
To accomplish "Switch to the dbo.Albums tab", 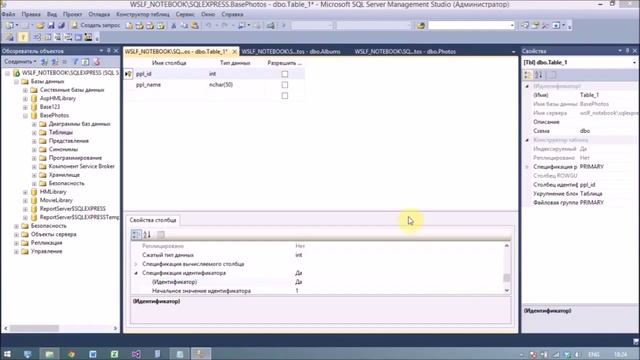I will pos(291,51).
